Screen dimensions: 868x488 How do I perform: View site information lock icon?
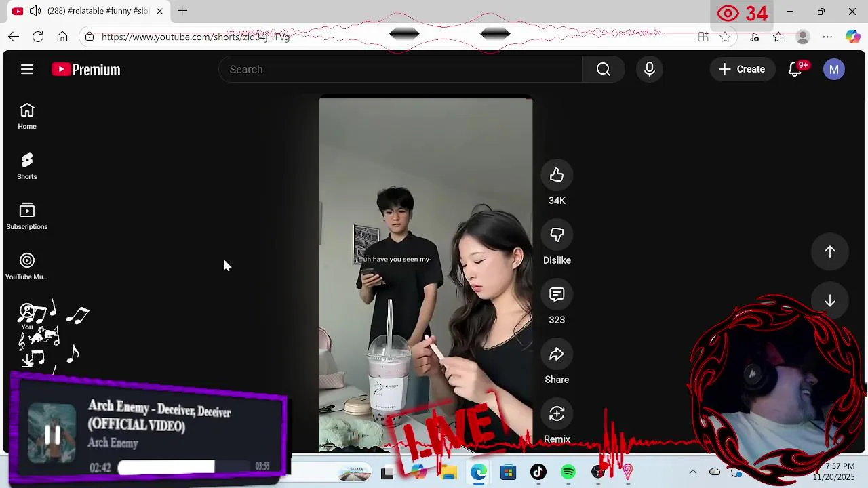point(90,37)
